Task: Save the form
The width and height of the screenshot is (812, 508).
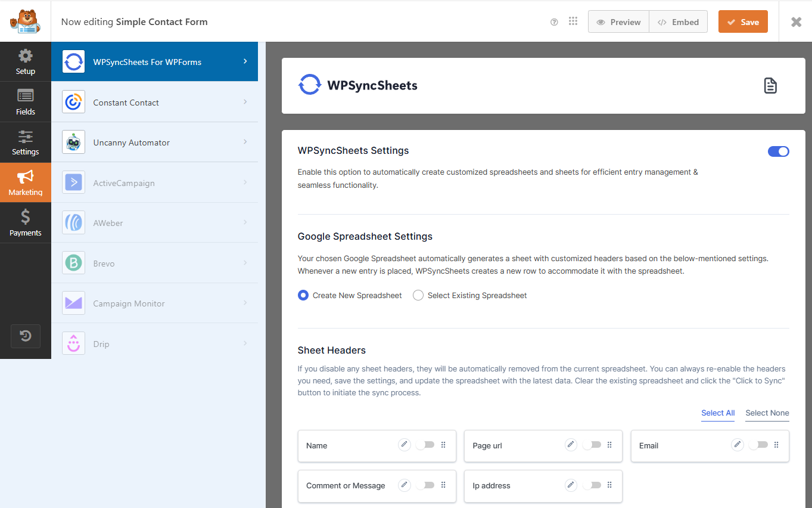Action: point(743,22)
